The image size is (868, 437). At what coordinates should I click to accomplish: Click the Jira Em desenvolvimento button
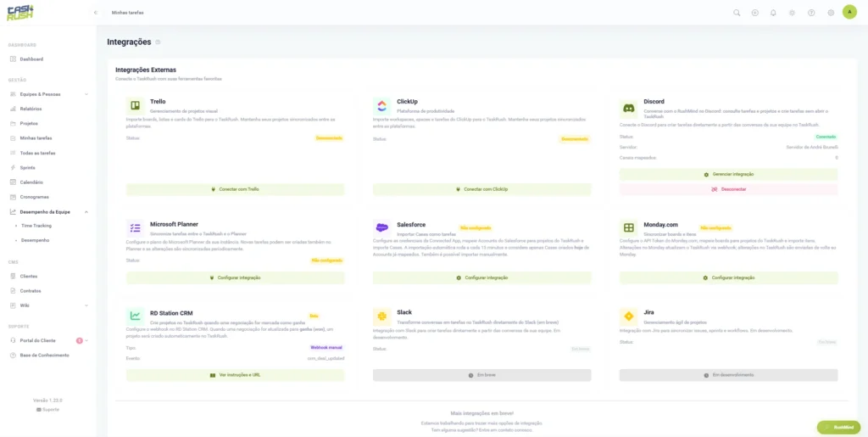(x=728, y=375)
